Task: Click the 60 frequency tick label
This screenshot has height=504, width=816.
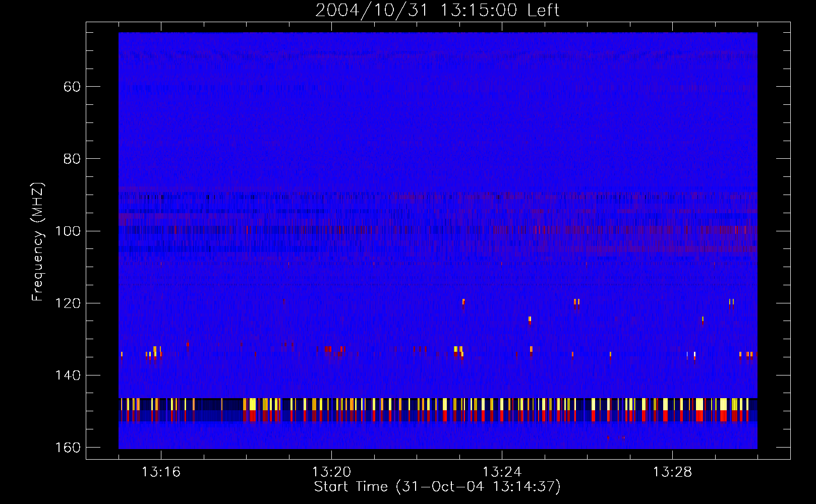Action: (72, 87)
